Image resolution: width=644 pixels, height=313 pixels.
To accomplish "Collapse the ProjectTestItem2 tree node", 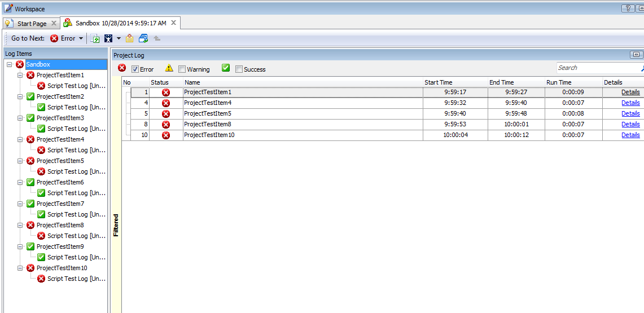I will 20,97.
